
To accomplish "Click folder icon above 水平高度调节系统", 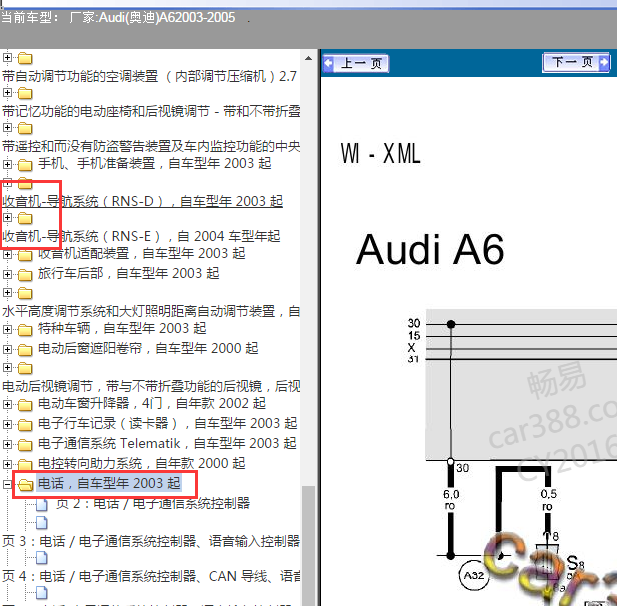I will [25, 293].
